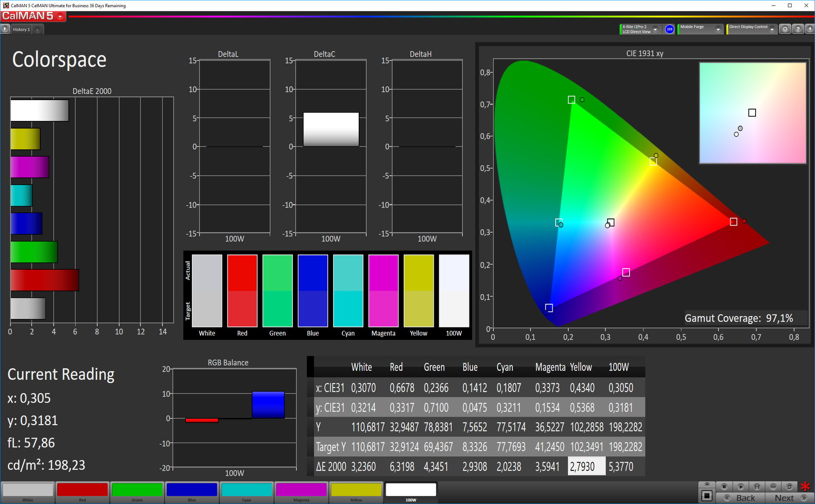Select the Cyan swatch in bottom strip

click(247, 490)
